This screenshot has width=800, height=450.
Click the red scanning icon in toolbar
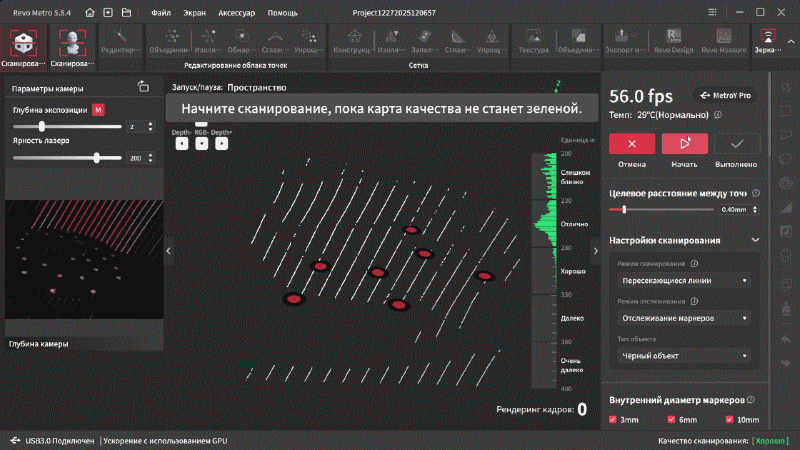(22, 42)
